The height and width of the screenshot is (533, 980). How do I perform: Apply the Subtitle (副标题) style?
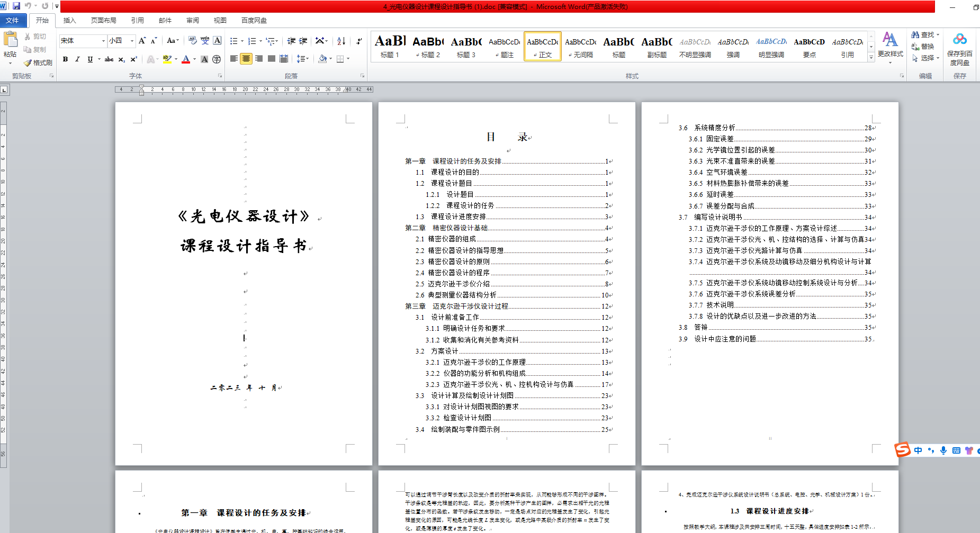657,47
